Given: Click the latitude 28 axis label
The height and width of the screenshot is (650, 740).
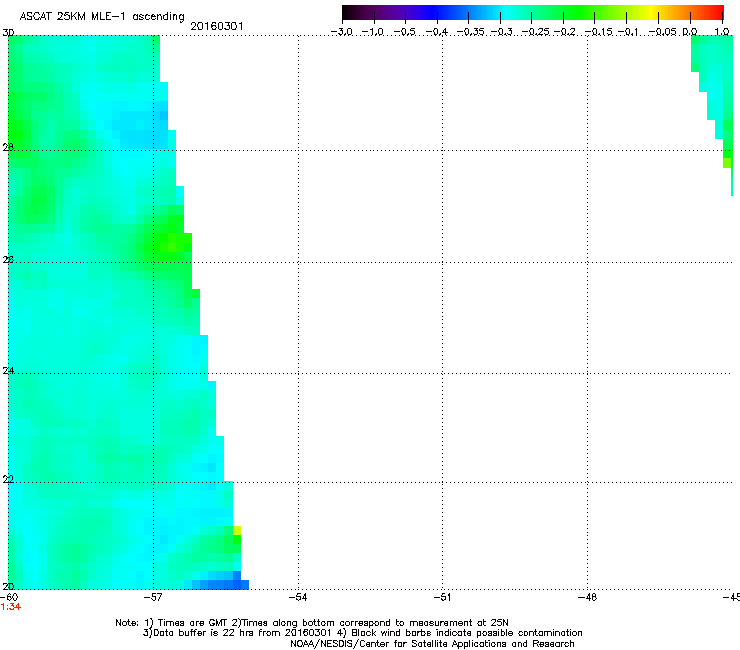Looking at the screenshot, I should tap(8, 148).
